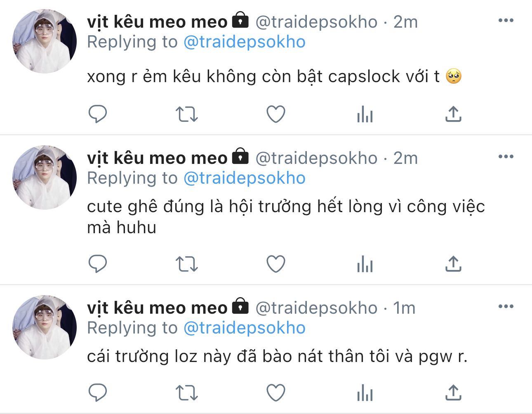Open more options for second tweet
The width and height of the screenshot is (532, 414).
506,156
